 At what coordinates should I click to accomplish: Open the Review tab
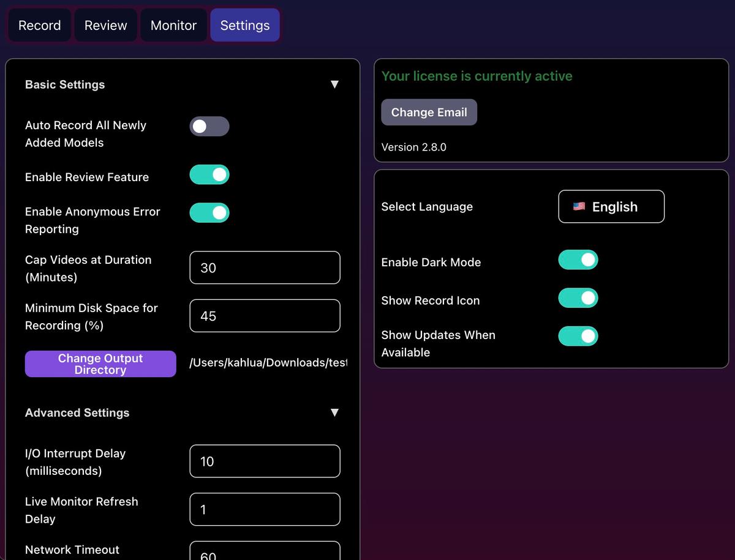point(106,25)
